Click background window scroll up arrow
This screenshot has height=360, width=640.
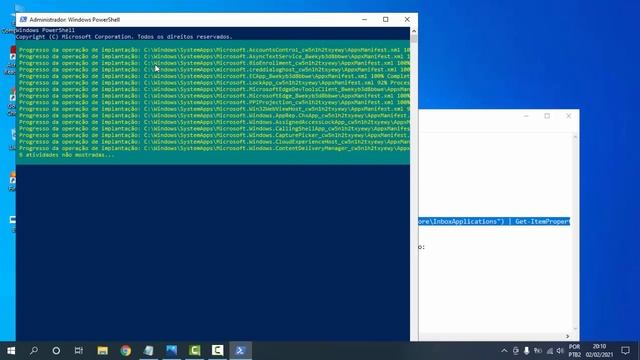pyautogui.click(x=575, y=137)
